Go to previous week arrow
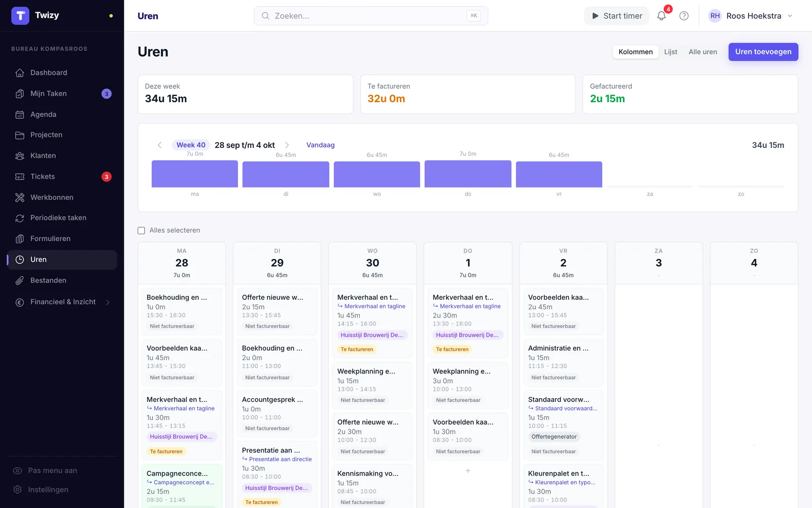812x508 pixels. pyautogui.click(x=159, y=145)
